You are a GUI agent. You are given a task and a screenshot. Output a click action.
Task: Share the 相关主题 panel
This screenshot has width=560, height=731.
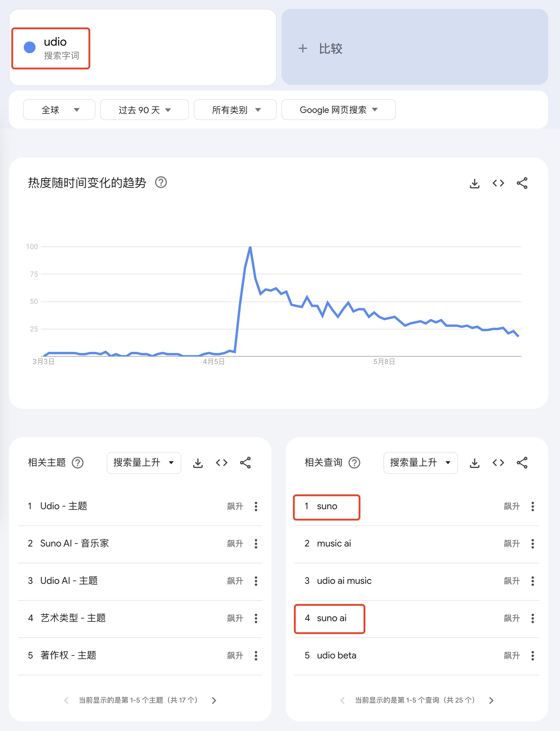pyautogui.click(x=245, y=463)
